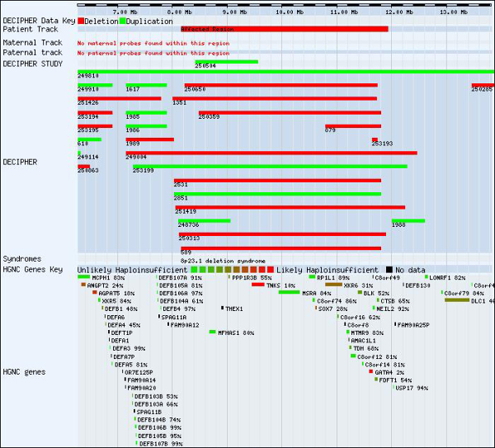The width and height of the screenshot is (495, 448).
Task: Click the MSRA gene green bar
Action: coord(289,292)
